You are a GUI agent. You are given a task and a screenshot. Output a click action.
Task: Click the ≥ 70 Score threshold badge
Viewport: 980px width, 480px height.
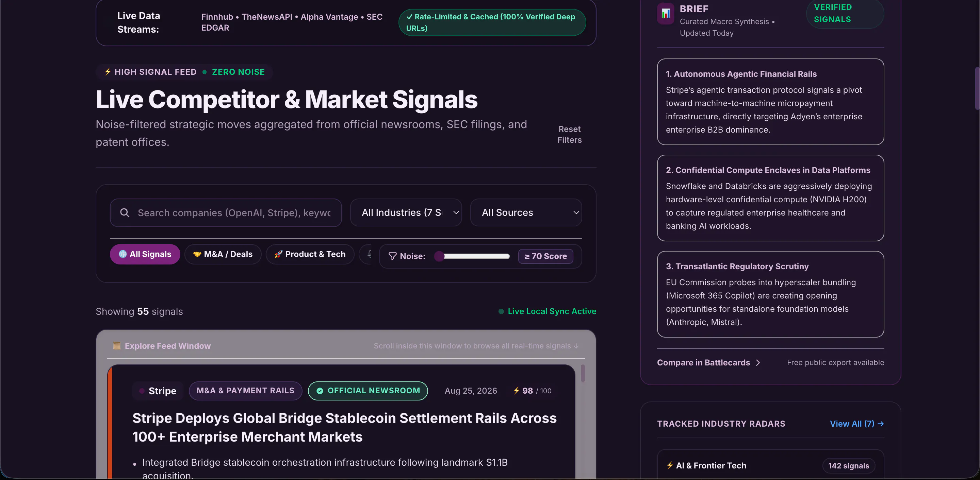pos(545,256)
